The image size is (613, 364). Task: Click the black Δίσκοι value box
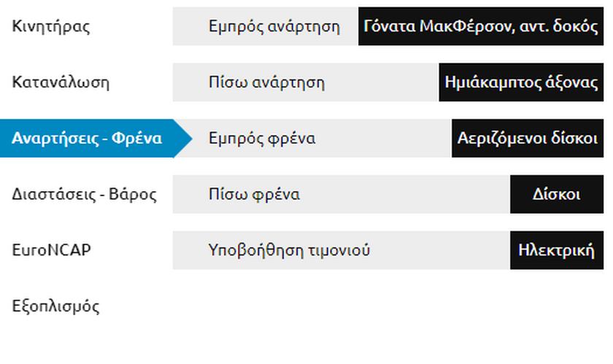click(x=557, y=195)
